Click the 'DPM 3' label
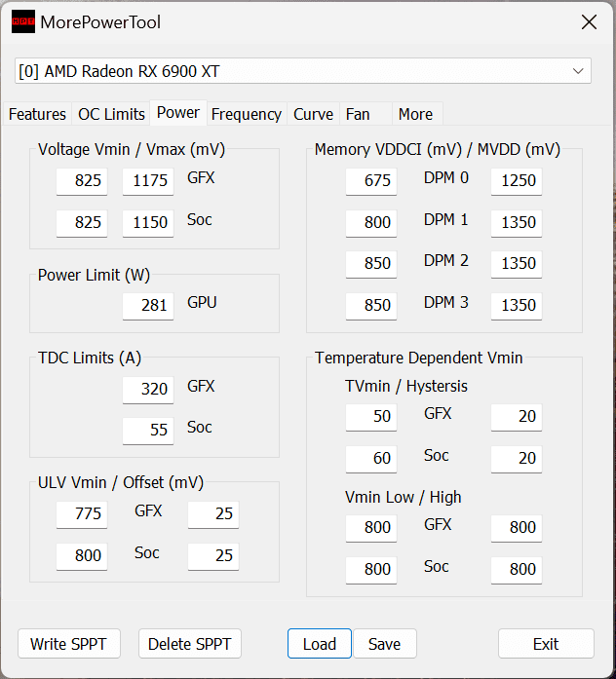The image size is (616, 679). [446, 303]
